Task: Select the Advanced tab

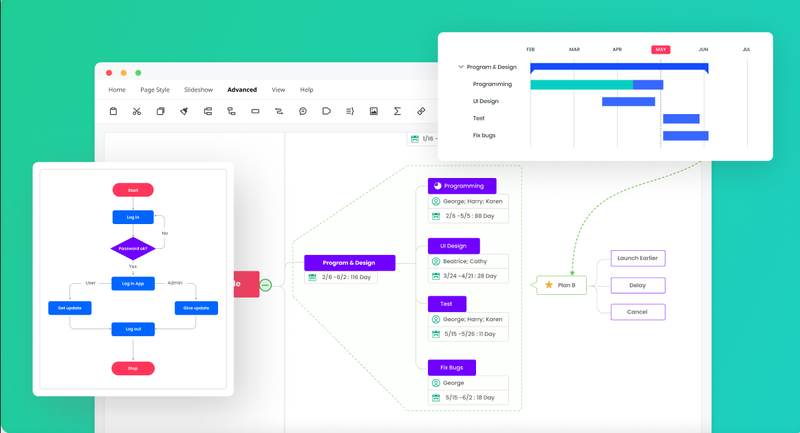Action: point(242,90)
